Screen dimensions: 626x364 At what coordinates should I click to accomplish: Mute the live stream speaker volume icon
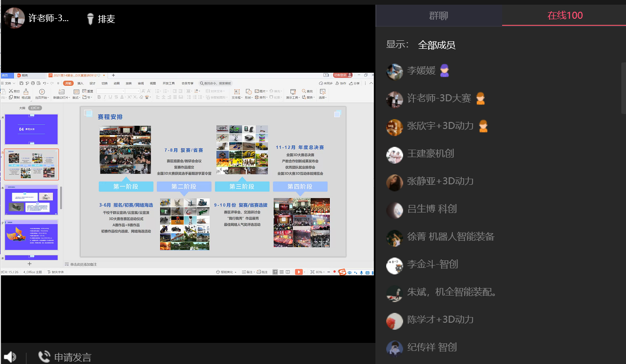coord(10,357)
